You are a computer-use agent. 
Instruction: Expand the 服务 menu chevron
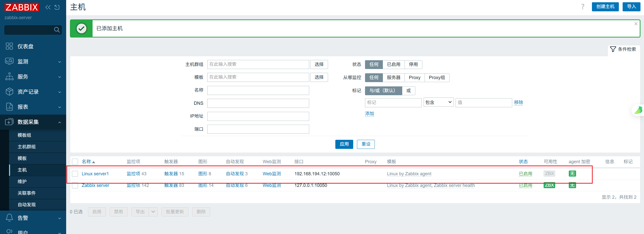coord(60,77)
